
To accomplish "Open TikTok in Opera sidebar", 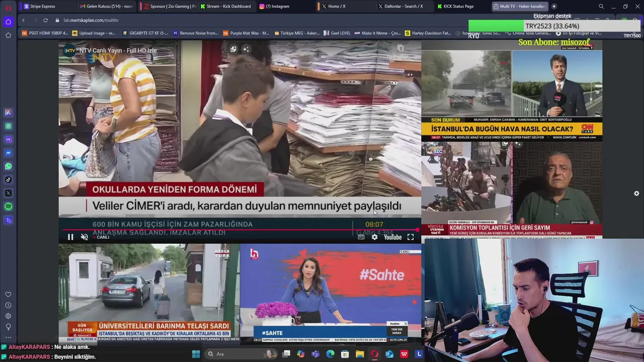I will pos(8,179).
